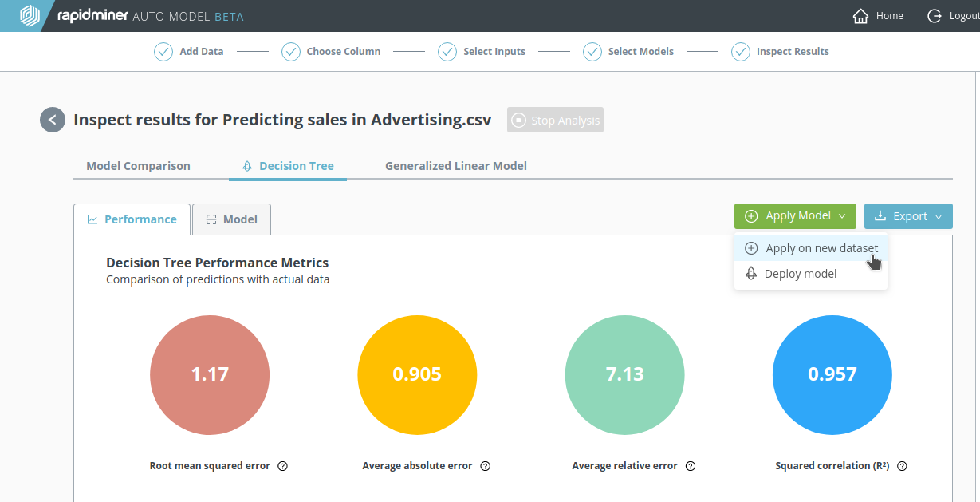Click help icon beside Average relative error
Viewport: 980px width, 502px height.
pos(691,466)
